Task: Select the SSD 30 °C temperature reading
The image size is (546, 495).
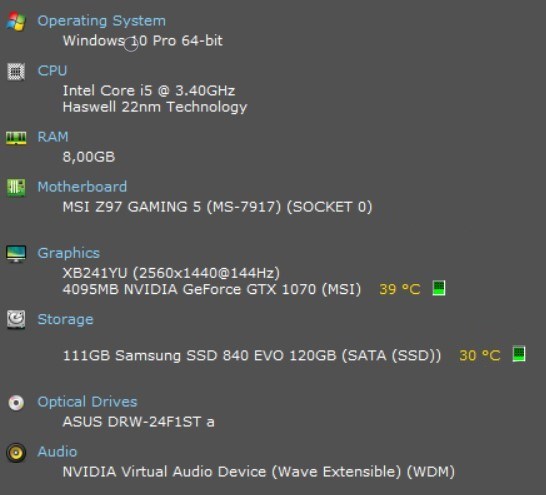Action: point(480,355)
